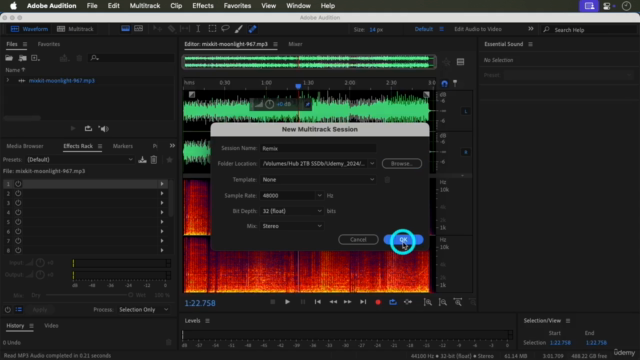Expand mixkit-moonlight-967.mp3 file row
Screen dimensions: 640x360
(8, 80)
